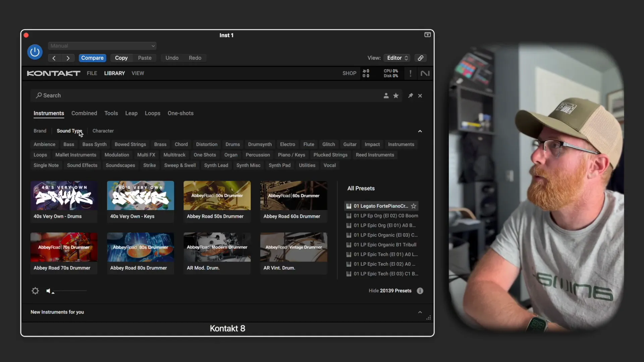
Task: Toggle the Synth Pad tag filter
Action: 279,165
